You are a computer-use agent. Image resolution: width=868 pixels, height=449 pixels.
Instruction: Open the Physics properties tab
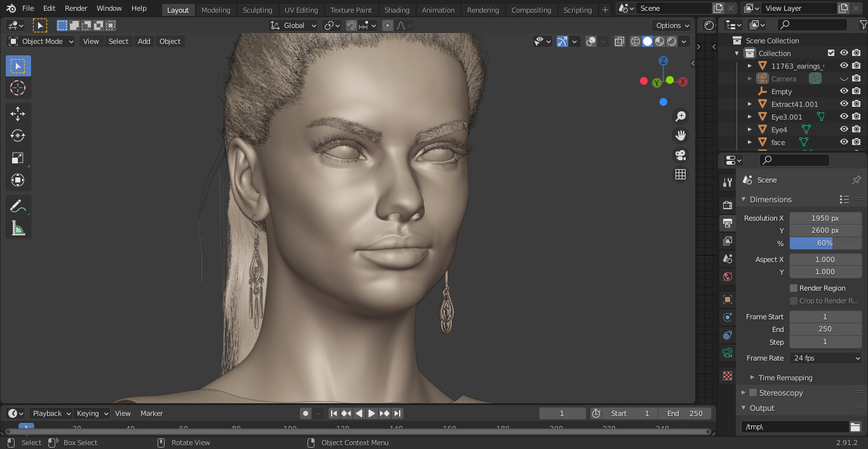pyautogui.click(x=728, y=317)
